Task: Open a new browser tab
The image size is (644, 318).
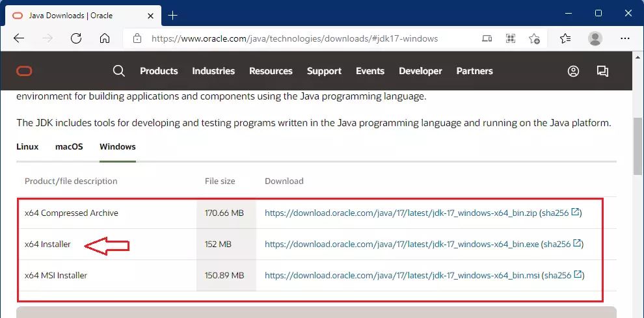Action: 173,16
